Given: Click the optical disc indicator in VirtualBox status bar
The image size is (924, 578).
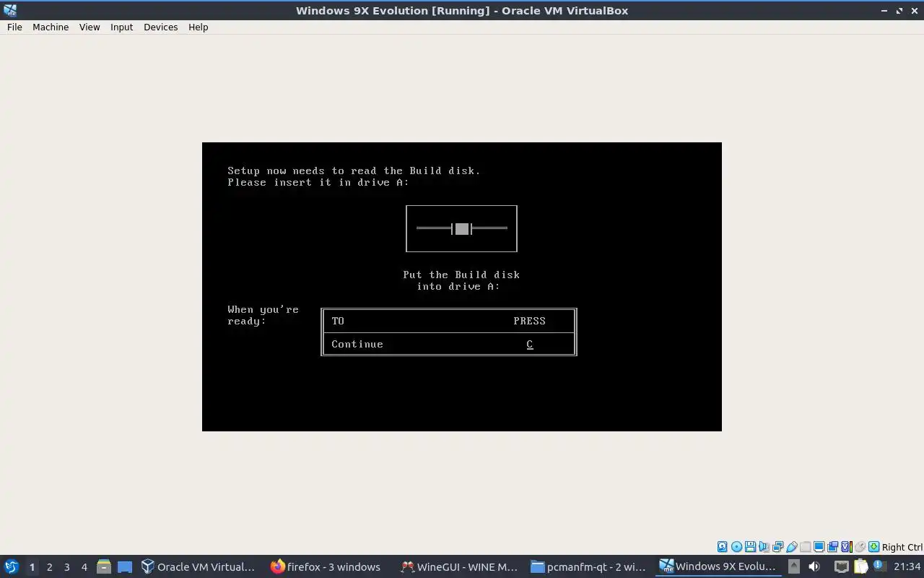Looking at the screenshot, I should (x=736, y=547).
